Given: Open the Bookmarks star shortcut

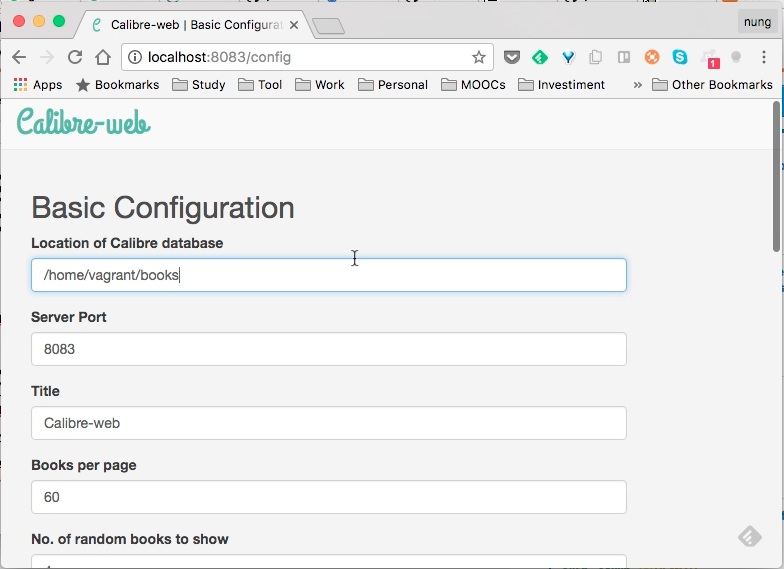Looking at the screenshot, I should click(x=118, y=84).
